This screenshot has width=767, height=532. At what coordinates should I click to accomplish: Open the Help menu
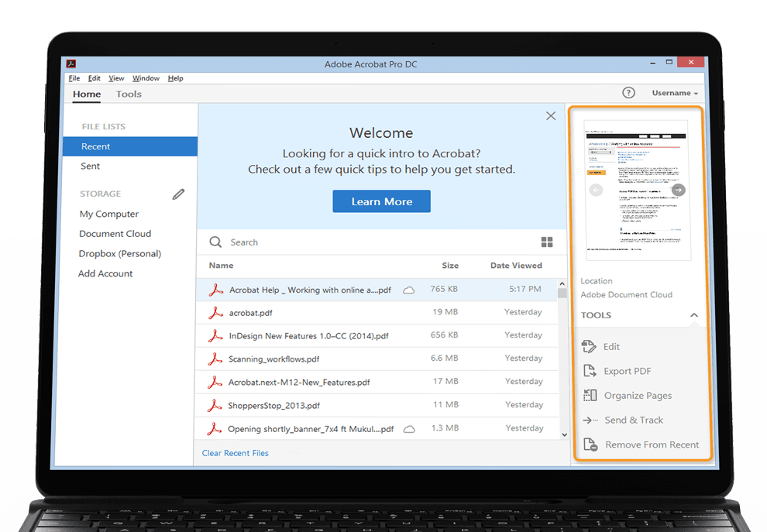point(176,78)
